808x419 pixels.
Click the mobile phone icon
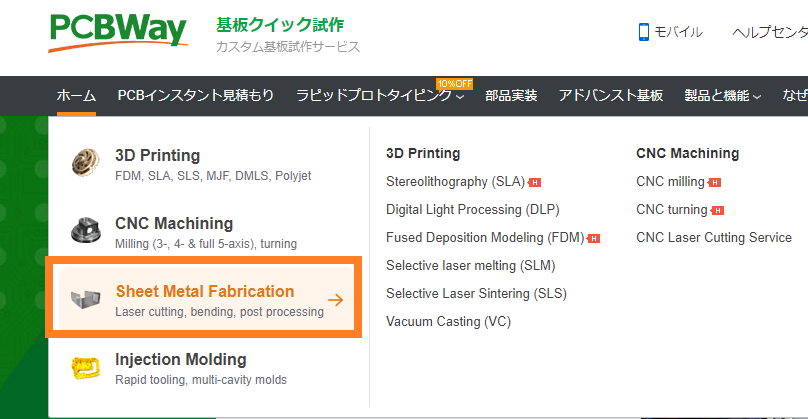pyautogui.click(x=644, y=32)
